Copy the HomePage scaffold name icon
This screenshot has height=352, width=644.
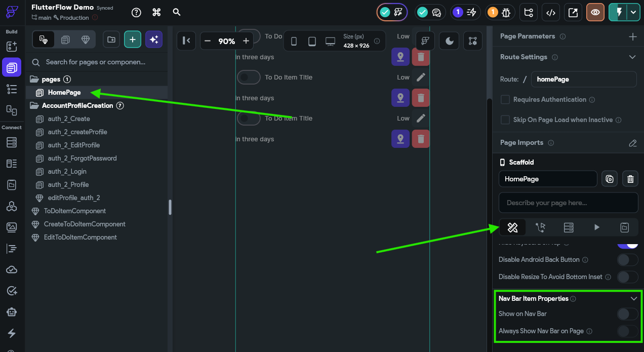610,179
